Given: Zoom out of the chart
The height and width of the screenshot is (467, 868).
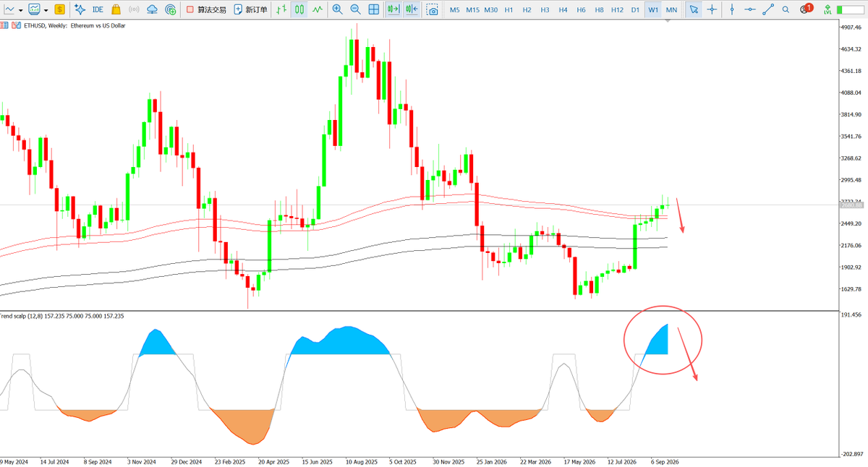Looking at the screenshot, I should pyautogui.click(x=355, y=9).
